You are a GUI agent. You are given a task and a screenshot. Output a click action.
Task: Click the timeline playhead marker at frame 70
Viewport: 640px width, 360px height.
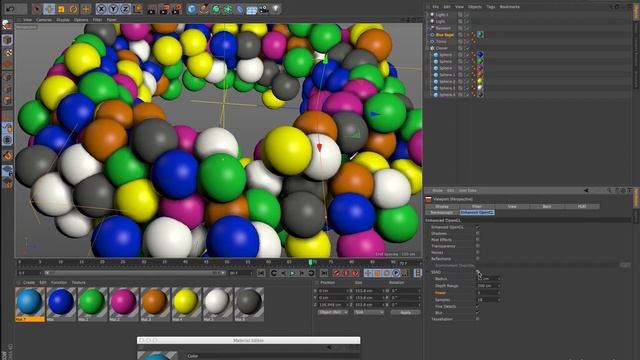click(x=311, y=262)
